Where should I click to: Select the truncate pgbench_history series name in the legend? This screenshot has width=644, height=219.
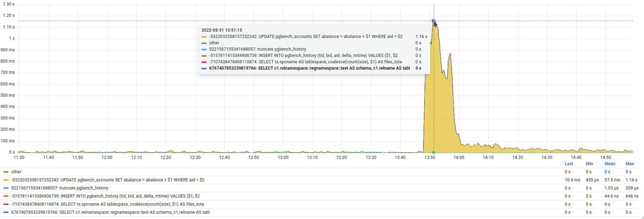click(60, 188)
